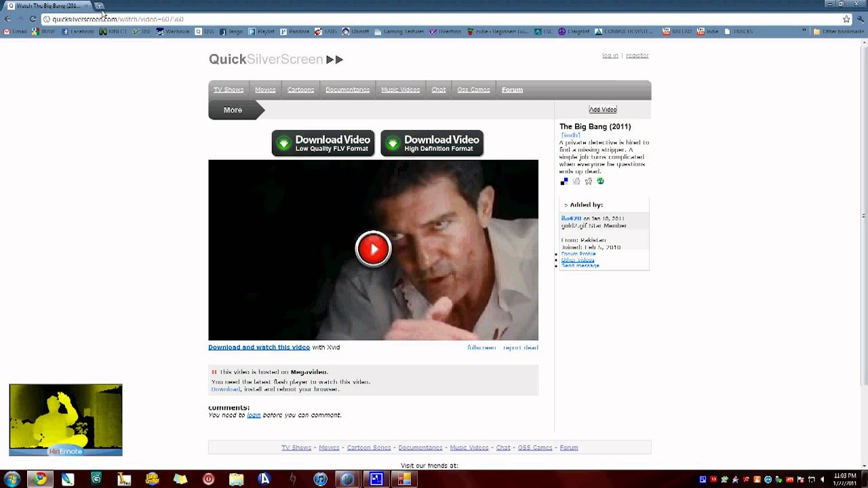Click the browser address bar

[x=441, y=19]
